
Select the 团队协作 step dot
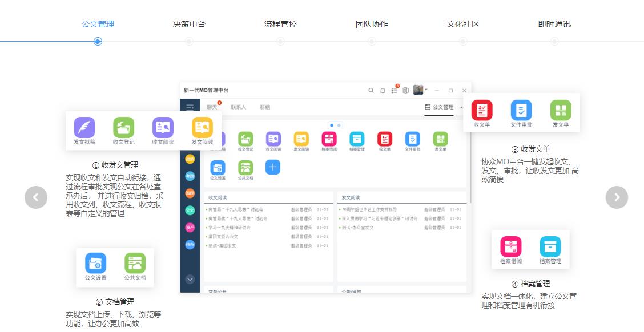coord(372,42)
